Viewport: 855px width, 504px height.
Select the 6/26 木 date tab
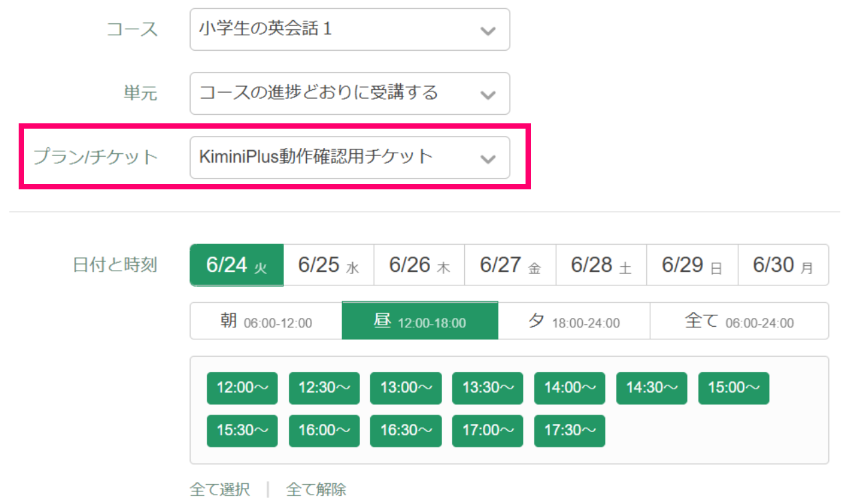(419, 265)
